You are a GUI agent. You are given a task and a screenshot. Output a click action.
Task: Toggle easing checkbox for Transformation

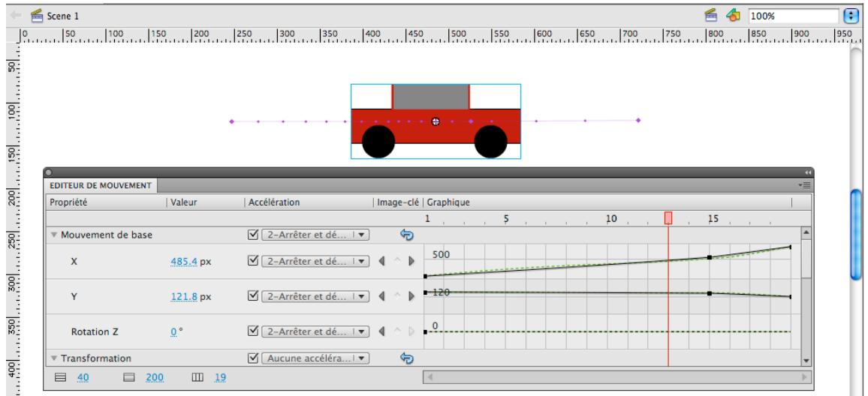point(253,358)
